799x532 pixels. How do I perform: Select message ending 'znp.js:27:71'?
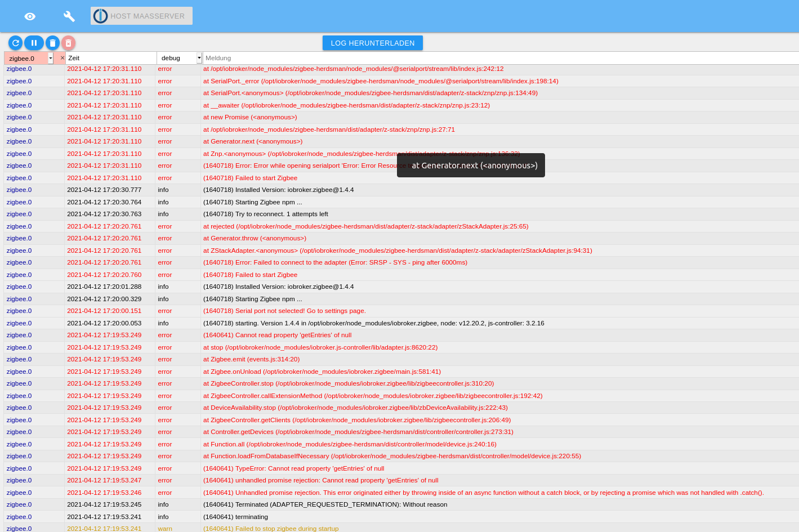click(x=329, y=129)
